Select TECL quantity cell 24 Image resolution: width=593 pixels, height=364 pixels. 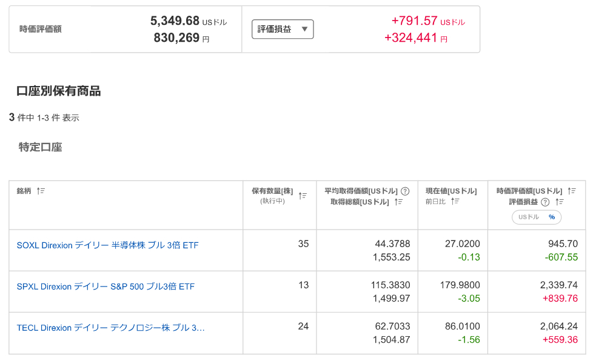(x=303, y=326)
